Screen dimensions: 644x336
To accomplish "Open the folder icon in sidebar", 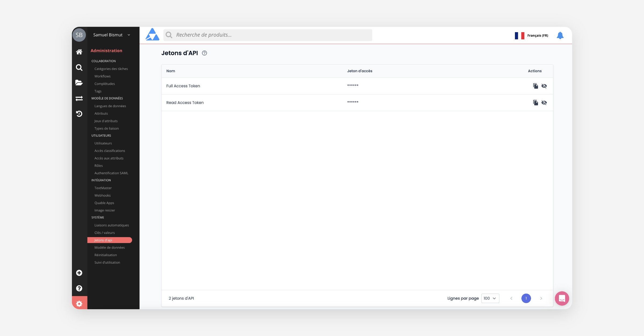I will (79, 83).
